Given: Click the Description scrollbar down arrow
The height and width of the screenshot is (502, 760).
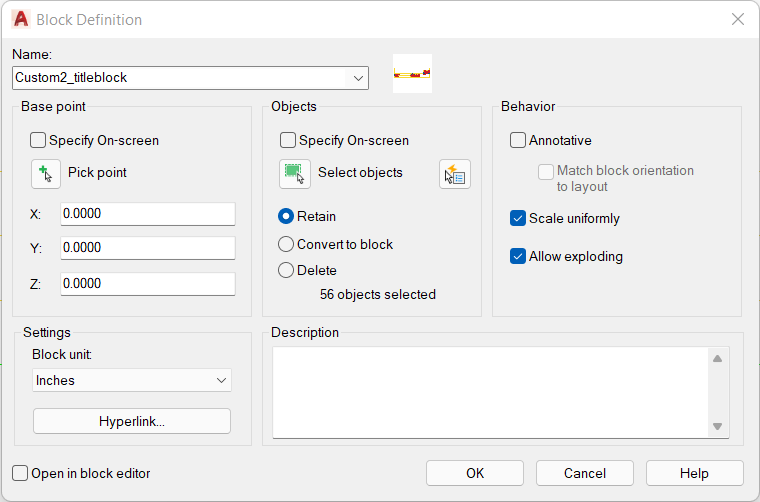Looking at the screenshot, I should click(x=718, y=426).
